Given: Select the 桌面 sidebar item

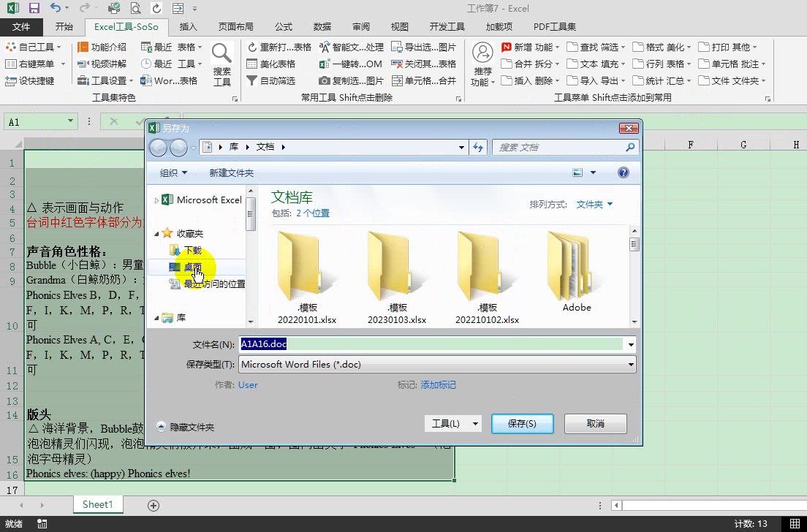Looking at the screenshot, I should pos(192,266).
